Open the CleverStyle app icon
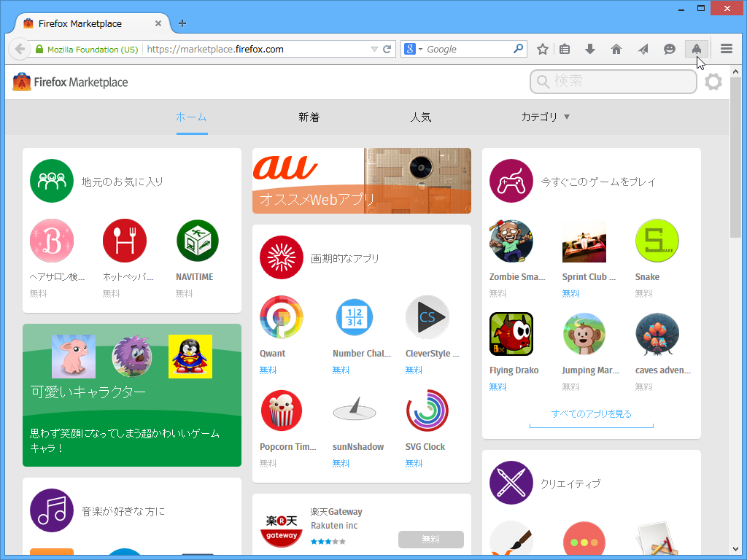 tap(427, 316)
